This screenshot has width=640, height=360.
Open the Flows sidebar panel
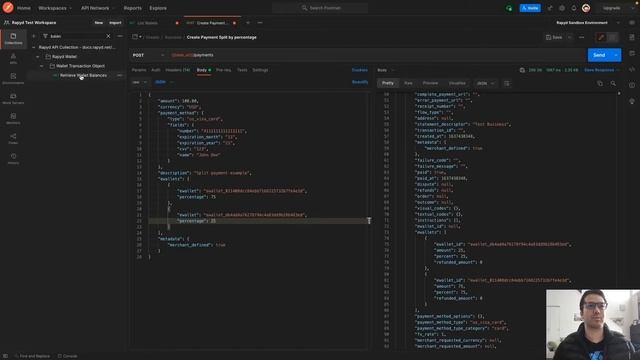13,139
